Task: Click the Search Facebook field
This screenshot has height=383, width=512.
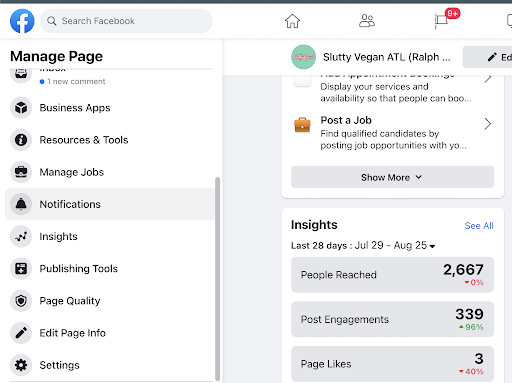Action: coord(126,21)
